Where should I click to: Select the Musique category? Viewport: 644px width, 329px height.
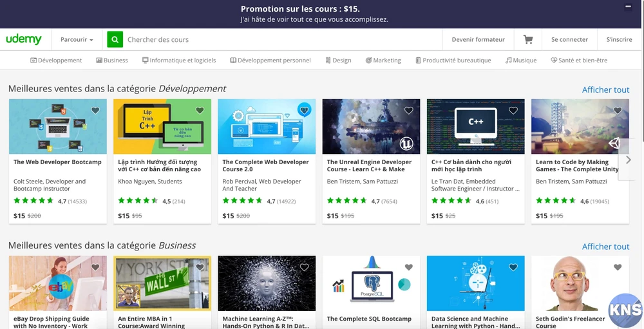click(521, 61)
